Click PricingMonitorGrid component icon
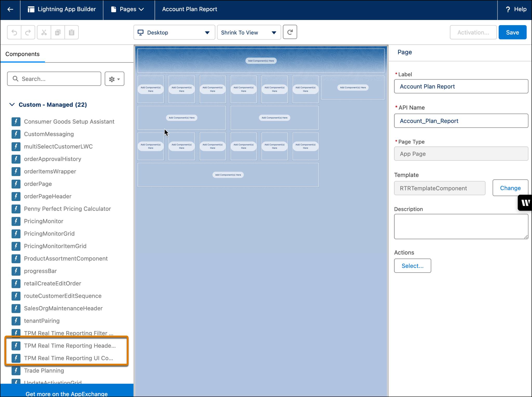The width and height of the screenshot is (532, 397). (x=16, y=234)
